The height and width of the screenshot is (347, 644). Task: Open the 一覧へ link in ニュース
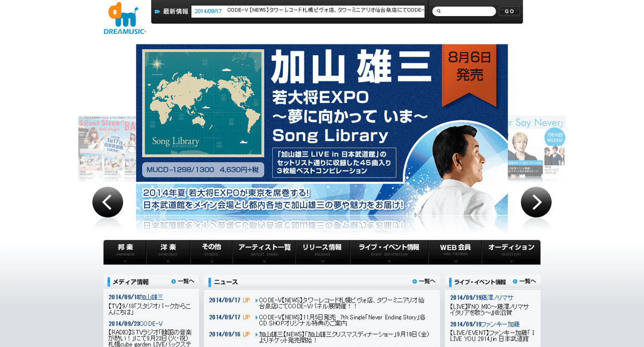[x=427, y=281]
